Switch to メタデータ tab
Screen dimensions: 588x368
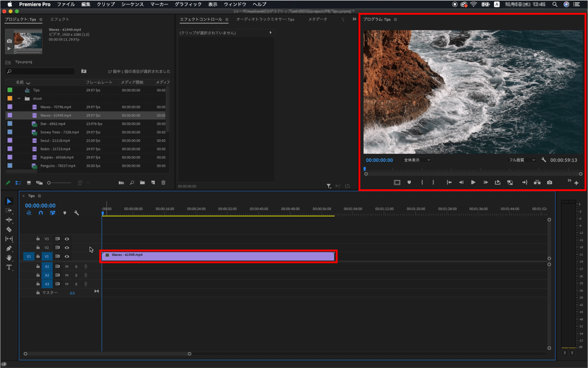(318, 20)
